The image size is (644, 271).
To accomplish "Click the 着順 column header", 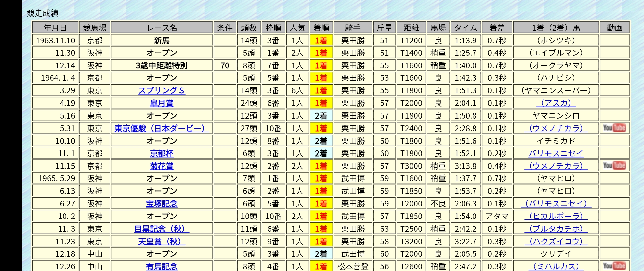I will 321,28.
